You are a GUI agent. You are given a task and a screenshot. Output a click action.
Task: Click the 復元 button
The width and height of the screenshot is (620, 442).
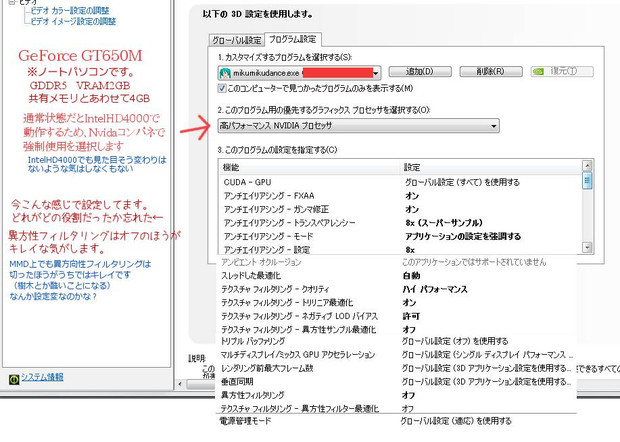click(562, 72)
